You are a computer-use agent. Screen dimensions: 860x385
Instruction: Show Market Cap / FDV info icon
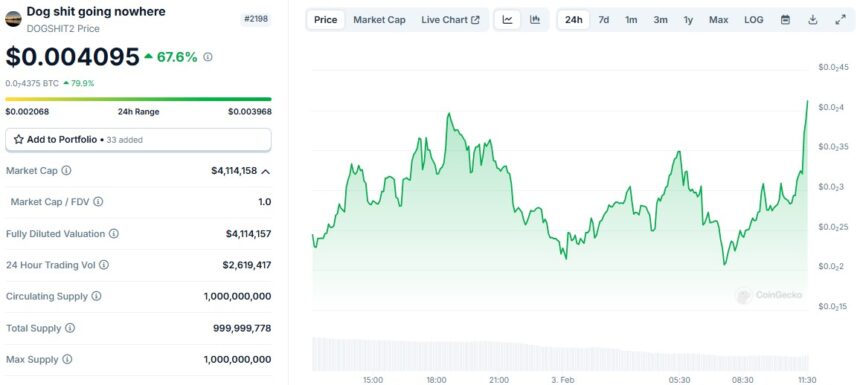pyautogui.click(x=98, y=202)
